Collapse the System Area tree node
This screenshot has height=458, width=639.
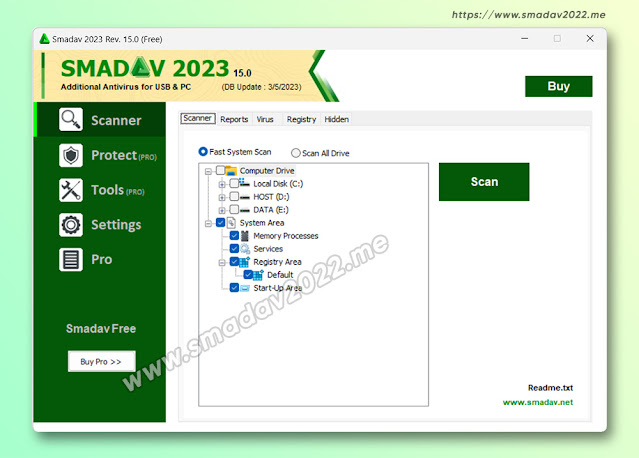click(x=208, y=224)
